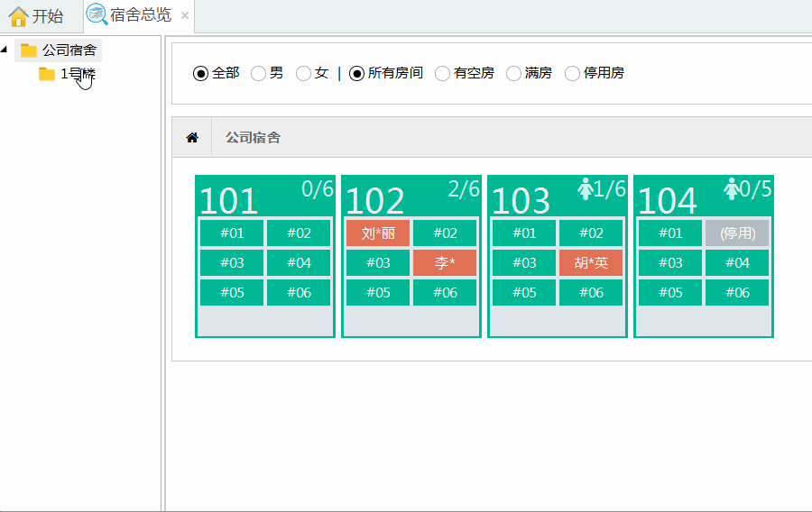Select bed #02 in room 103
This screenshot has width=812, height=512.
click(x=591, y=233)
